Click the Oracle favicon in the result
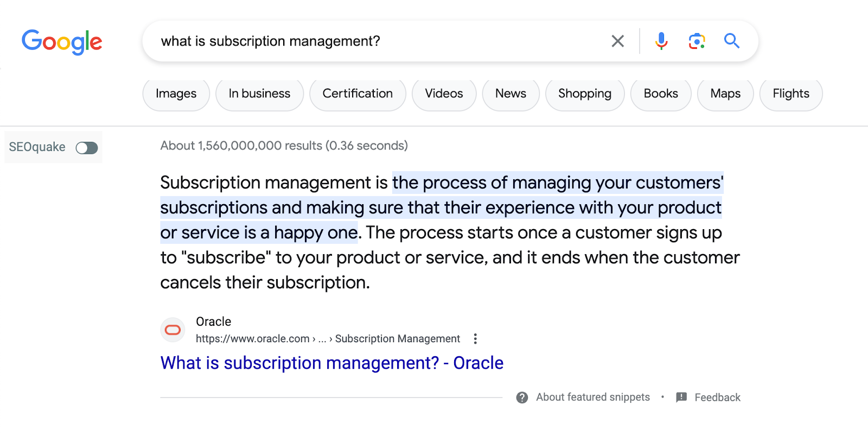The width and height of the screenshot is (868, 435). (x=173, y=330)
